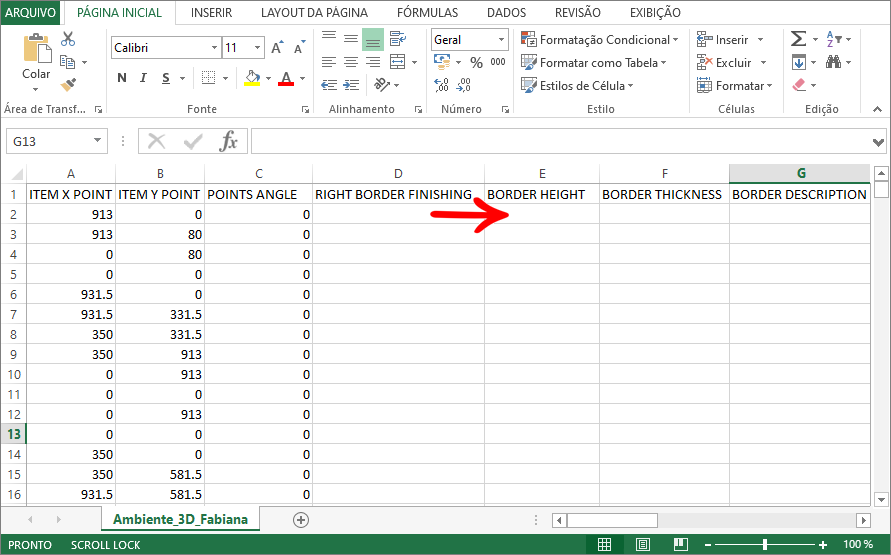Open the Geral number format dropdown
Screen dimensions: 891x555
point(501,40)
